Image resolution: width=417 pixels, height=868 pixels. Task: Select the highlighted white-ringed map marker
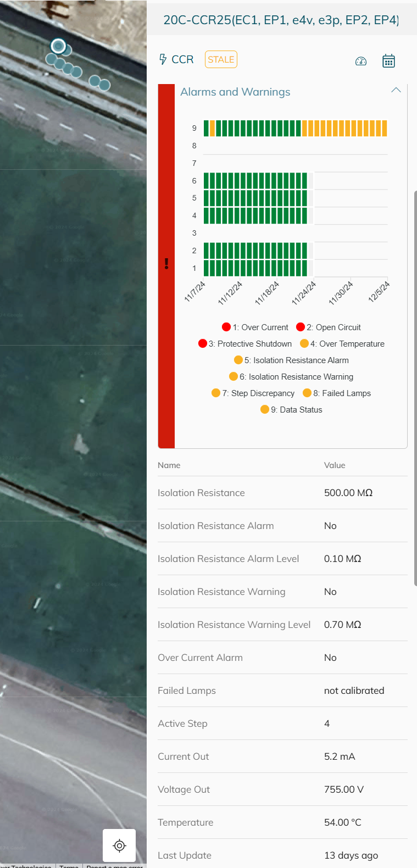58,46
